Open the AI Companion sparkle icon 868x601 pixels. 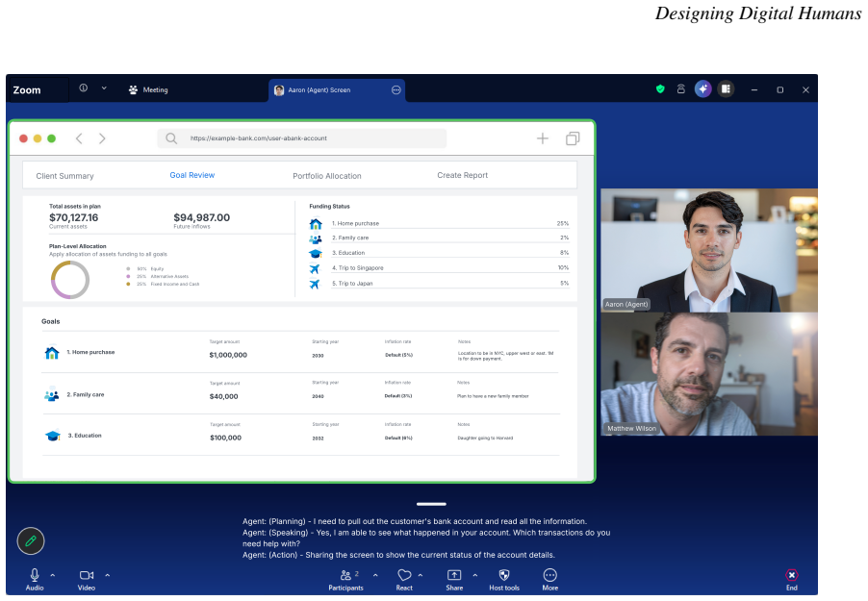[x=703, y=89]
